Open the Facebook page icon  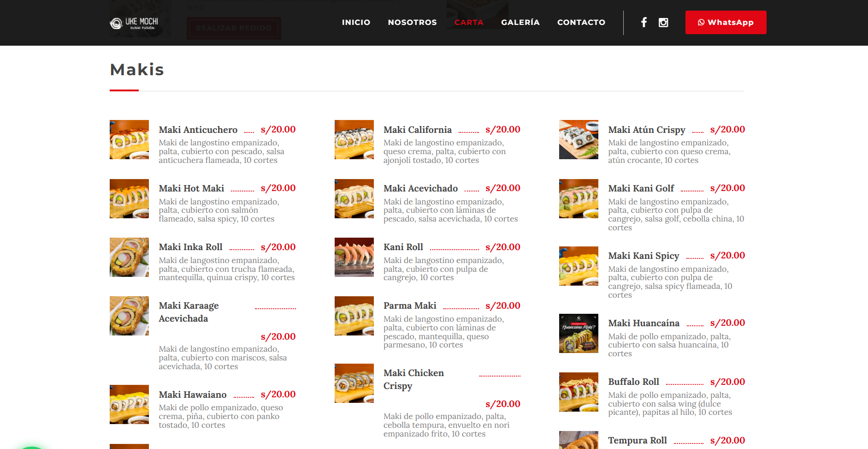point(644,22)
